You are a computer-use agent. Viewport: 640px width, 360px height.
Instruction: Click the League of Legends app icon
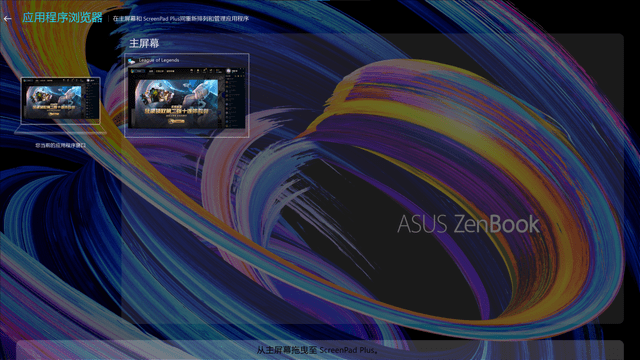(131, 61)
